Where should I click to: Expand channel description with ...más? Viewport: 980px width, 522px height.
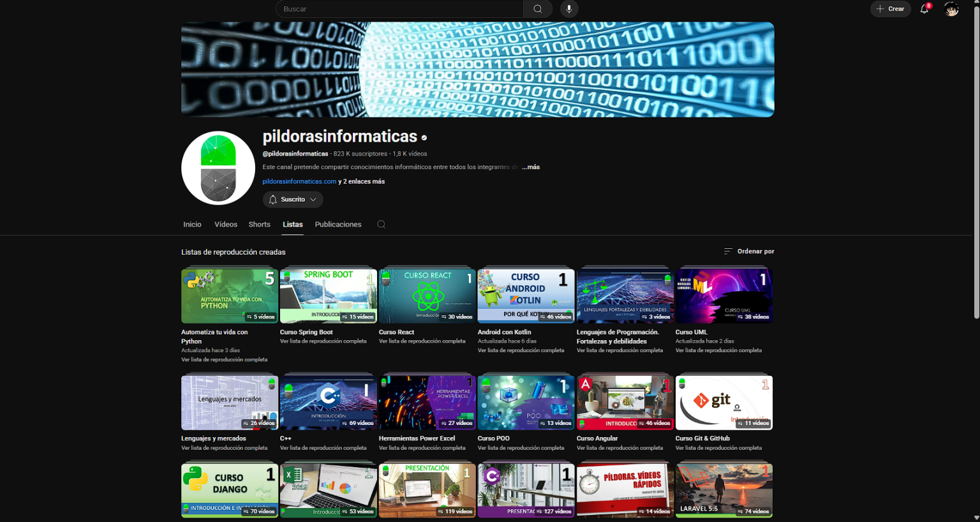click(x=531, y=167)
